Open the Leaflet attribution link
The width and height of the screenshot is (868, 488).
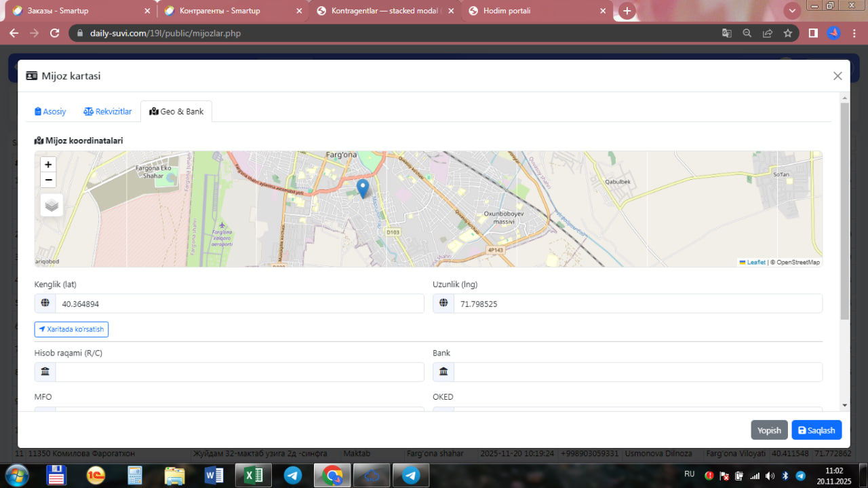pyautogui.click(x=755, y=262)
